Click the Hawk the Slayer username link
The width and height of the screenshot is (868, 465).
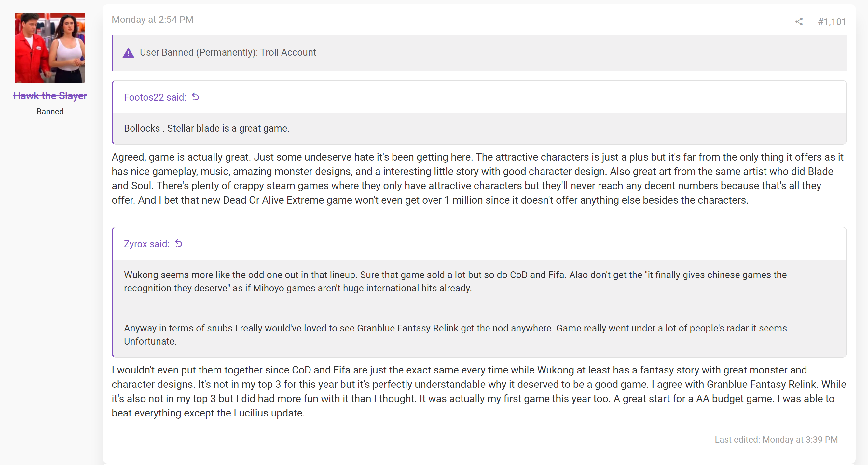50,96
